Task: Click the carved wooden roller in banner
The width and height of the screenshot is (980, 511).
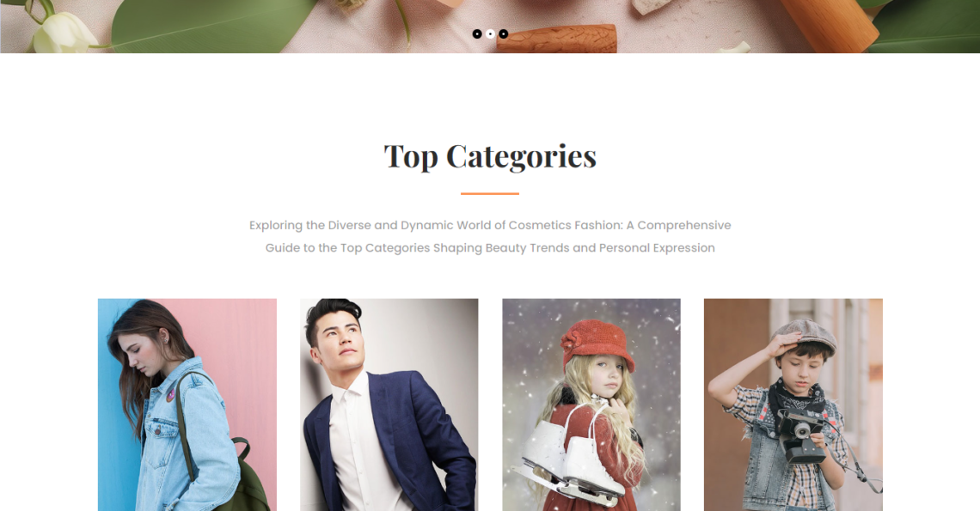Action: (x=557, y=38)
